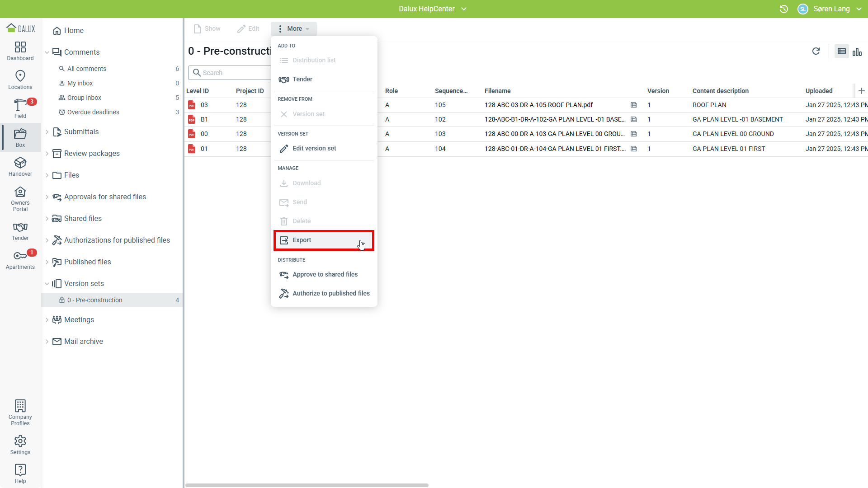Open the Handover module
The width and height of the screenshot is (868, 488).
click(20, 167)
